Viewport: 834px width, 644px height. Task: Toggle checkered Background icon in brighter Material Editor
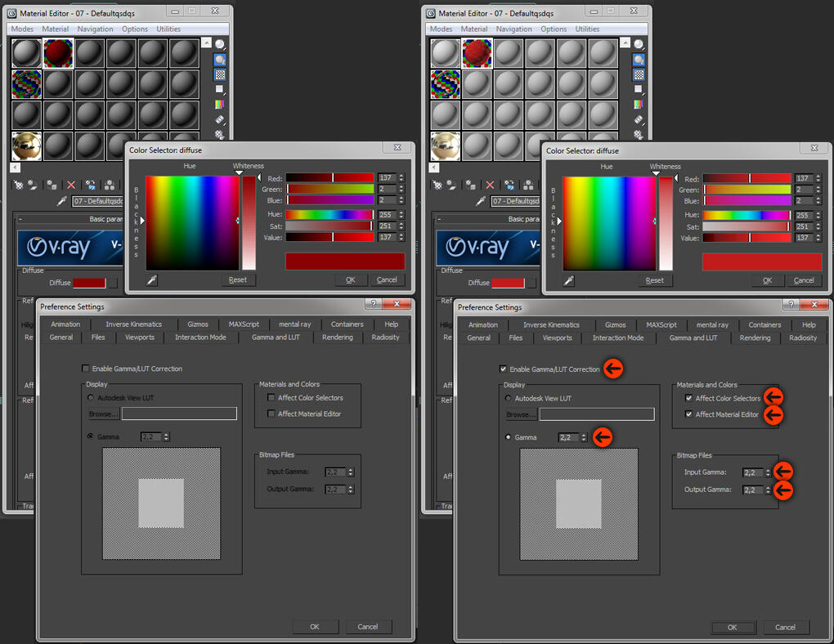[x=639, y=74]
